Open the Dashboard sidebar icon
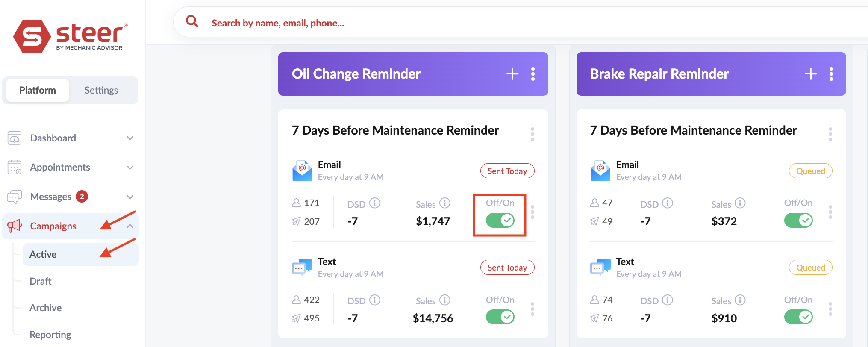The image size is (868, 347). coord(15,138)
